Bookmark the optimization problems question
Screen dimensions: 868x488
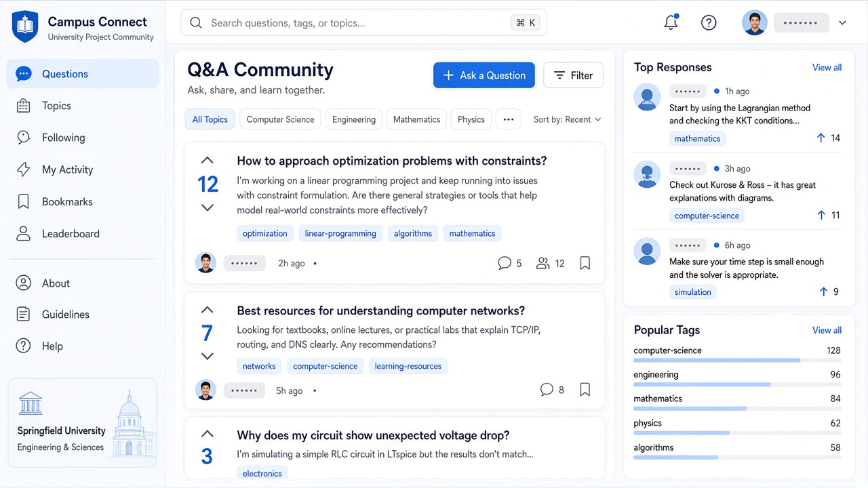point(585,263)
